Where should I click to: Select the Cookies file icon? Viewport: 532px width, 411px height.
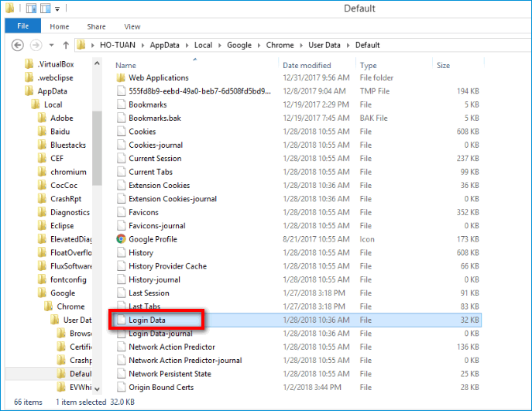[x=121, y=132]
